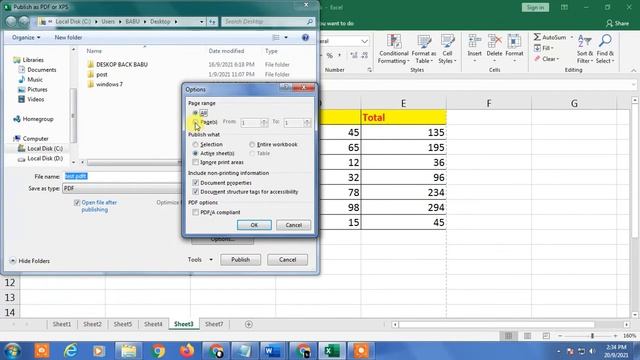
Task: Open the Organize dropdown
Action: tap(26, 38)
